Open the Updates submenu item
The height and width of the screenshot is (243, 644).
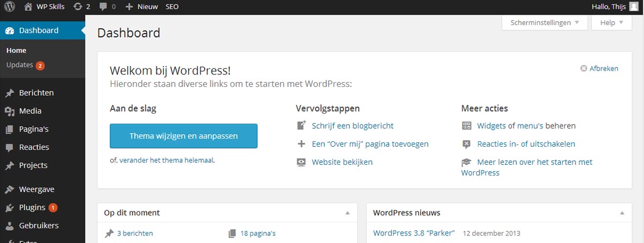(x=20, y=65)
